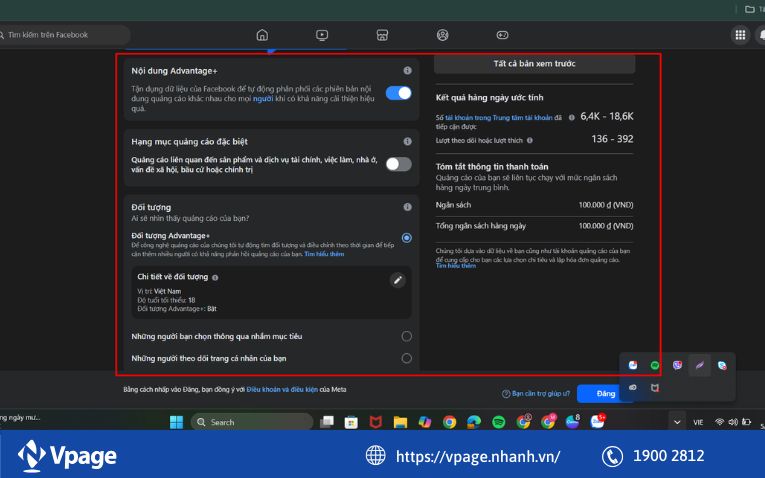This screenshot has width=765, height=478.
Task: Click info icon next to Chi tiết về đối tượng
Action: 215,278
